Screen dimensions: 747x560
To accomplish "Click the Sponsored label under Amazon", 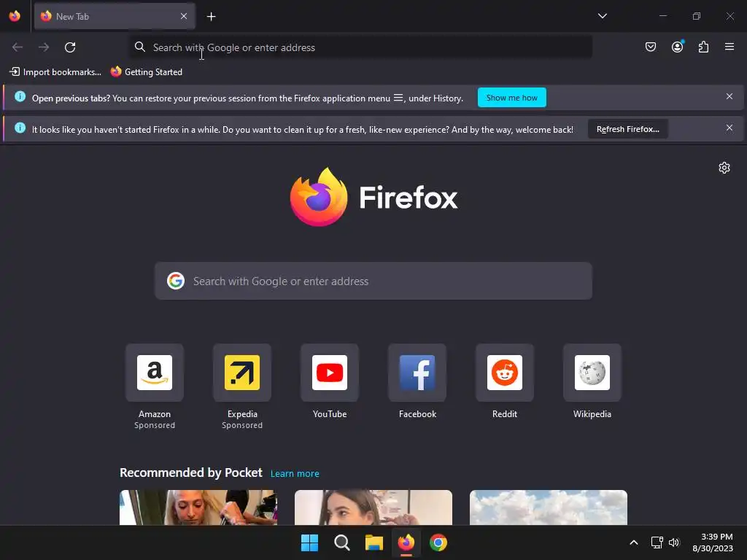I will click(x=155, y=425).
